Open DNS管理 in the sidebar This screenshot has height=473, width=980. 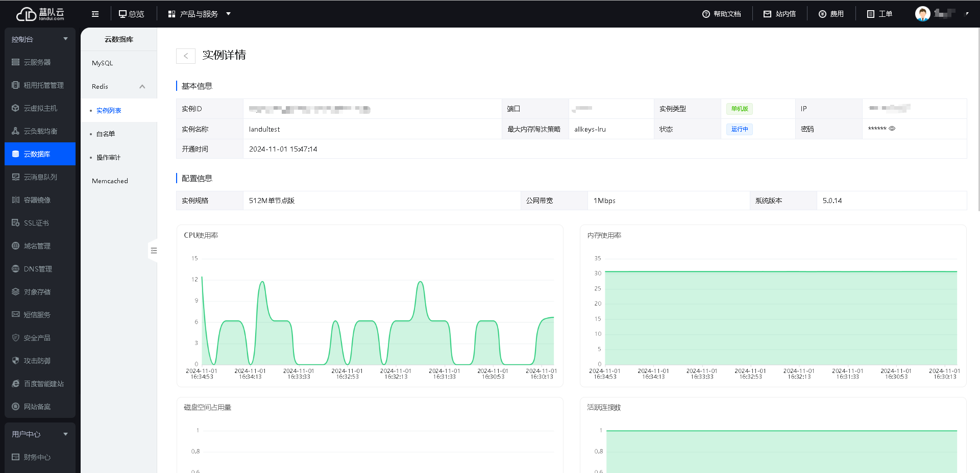point(38,269)
